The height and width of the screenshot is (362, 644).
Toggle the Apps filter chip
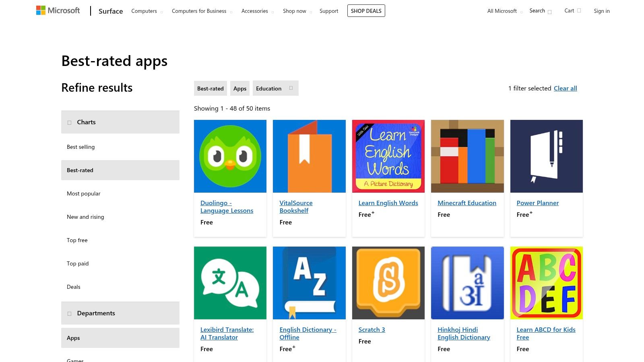pyautogui.click(x=239, y=88)
